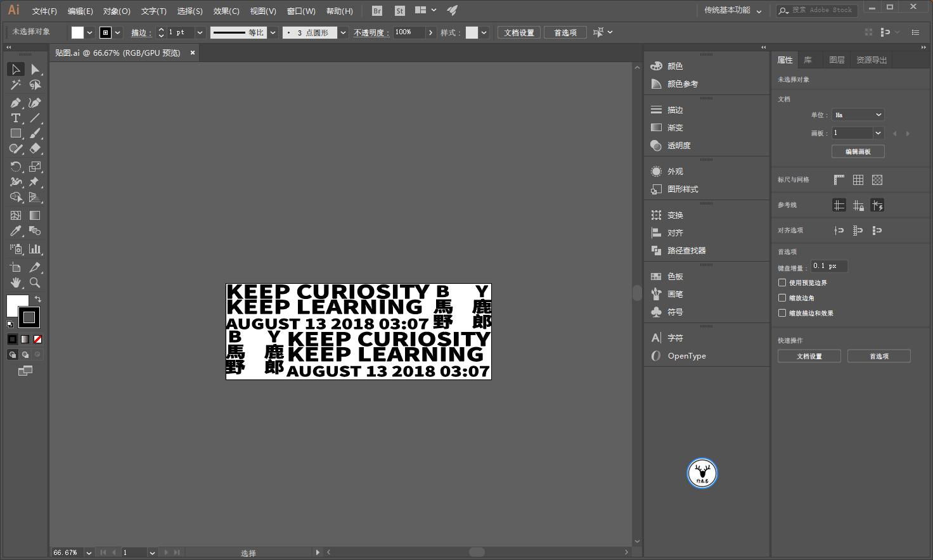The width and height of the screenshot is (933, 560).
Task: Click 首选项 under 快速操作
Action: 879,356
